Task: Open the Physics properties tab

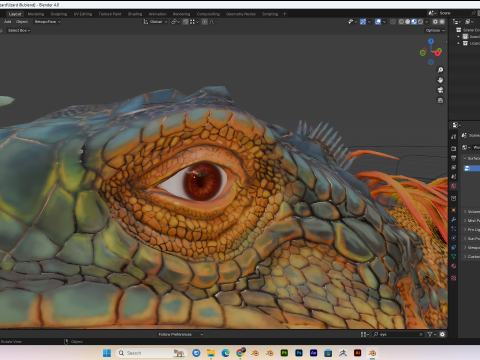Action: pos(454,238)
